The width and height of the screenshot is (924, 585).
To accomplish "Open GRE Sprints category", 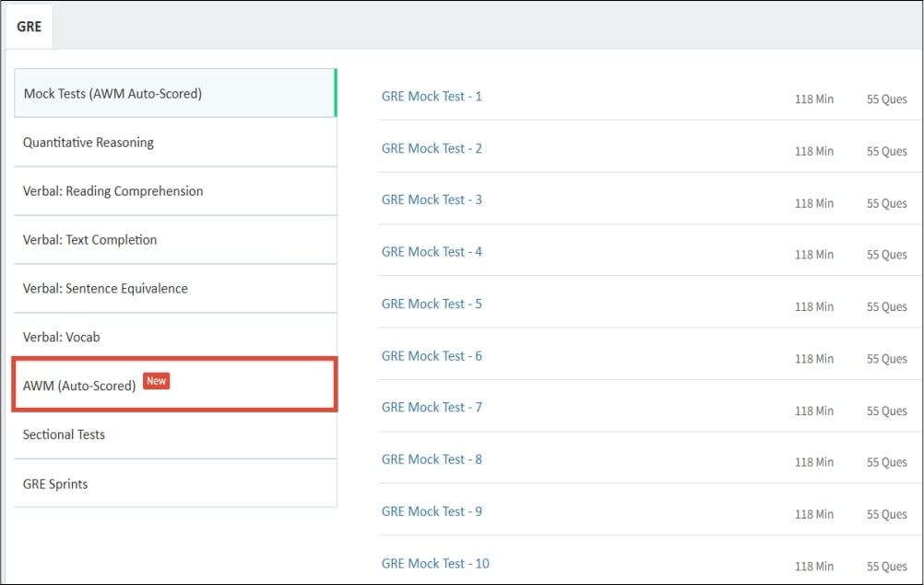I will 55,484.
